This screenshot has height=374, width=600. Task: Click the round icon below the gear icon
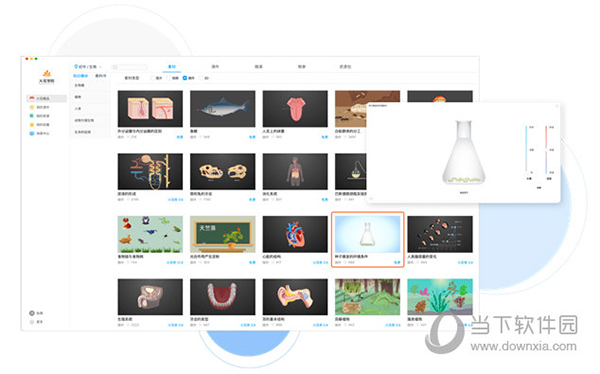(x=32, y=322)
